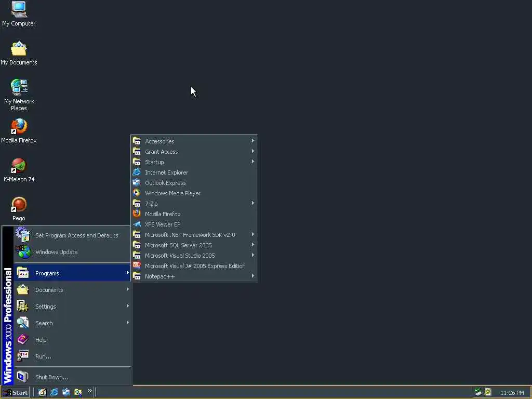Choose Shut Down... from Start menu
The height and width of the screenshot is (399, 532).
[x=72, y=377]
